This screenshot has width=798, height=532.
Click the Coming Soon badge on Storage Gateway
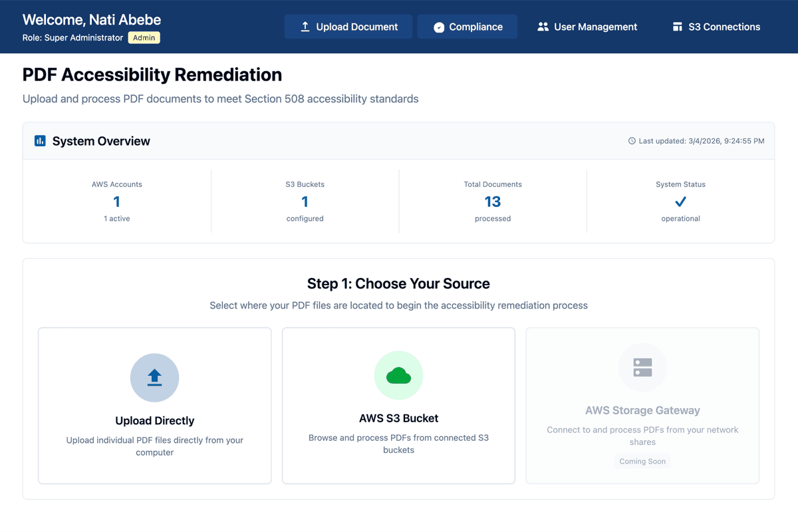pyautogui.click(x=642, y=461)
